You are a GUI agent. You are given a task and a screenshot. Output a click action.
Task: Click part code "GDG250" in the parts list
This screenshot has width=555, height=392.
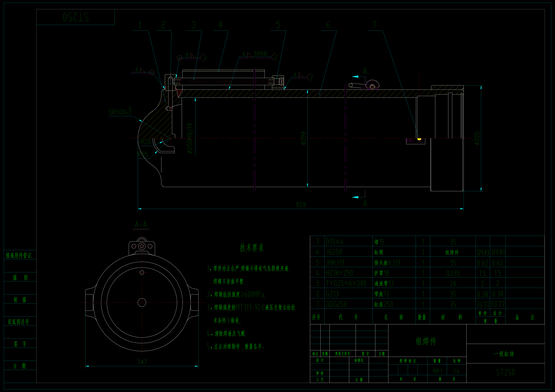pos(336,304)
